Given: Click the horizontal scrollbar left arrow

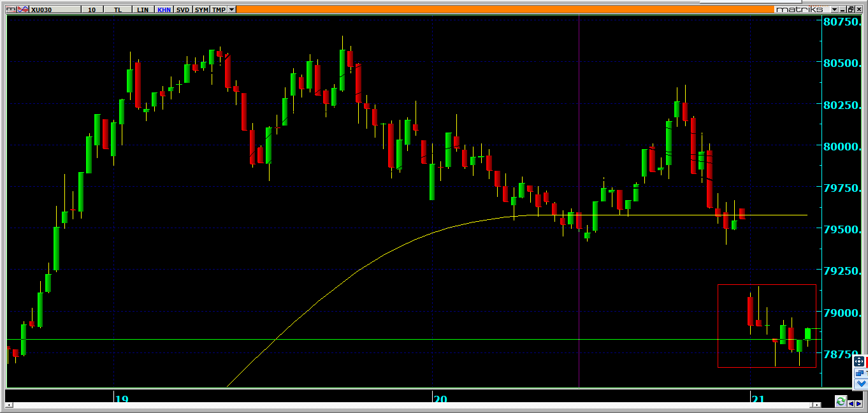Looking at the screenshot, I should [9, 405].
